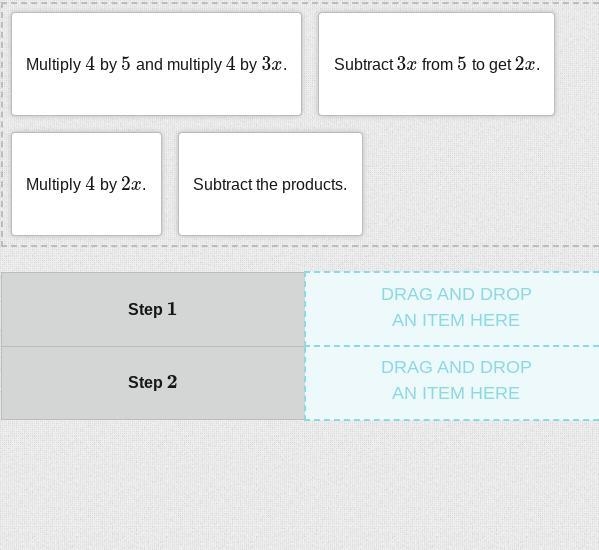Screen dimensions: 599x550
Task: Click "DRAG AND DROP" text beside Step 2
Action: pyautogui.click(x=456, y=367)
